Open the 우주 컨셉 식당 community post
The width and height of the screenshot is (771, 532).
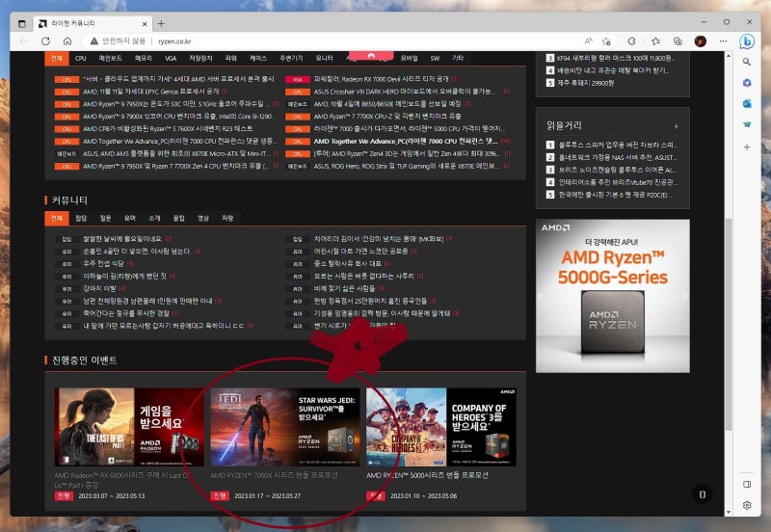pyautogui.click(x=104, y=263)
